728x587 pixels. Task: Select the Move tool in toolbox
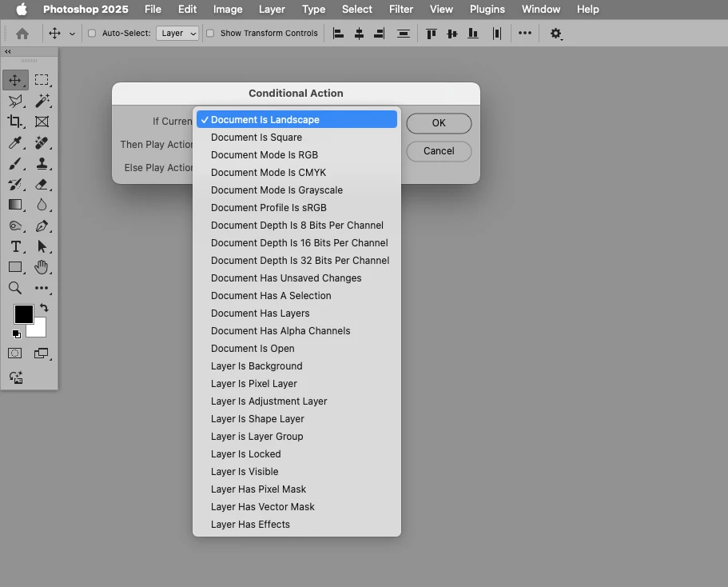coord(15,80)
